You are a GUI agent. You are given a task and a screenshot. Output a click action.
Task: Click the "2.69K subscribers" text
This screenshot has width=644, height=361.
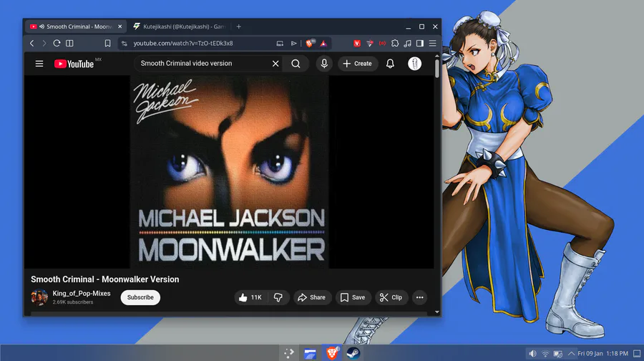click(73, 302)
